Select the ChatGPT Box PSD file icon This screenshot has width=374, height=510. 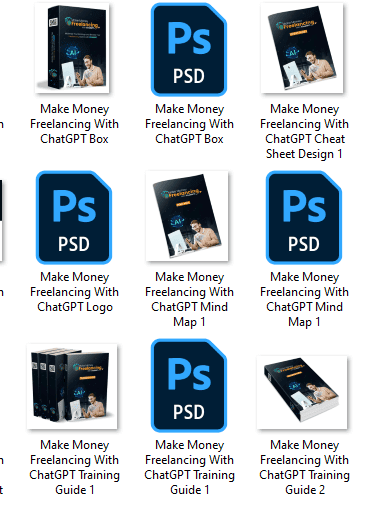pos(189,49)
